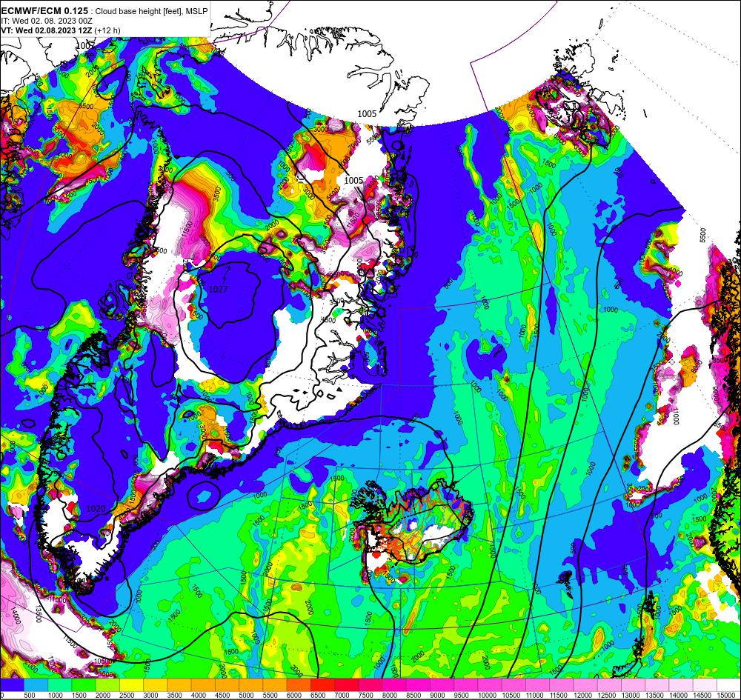Pick the 12500–13000 legend color swatch
This screenshot has height=700, width=741.
(x=610, y=685)
